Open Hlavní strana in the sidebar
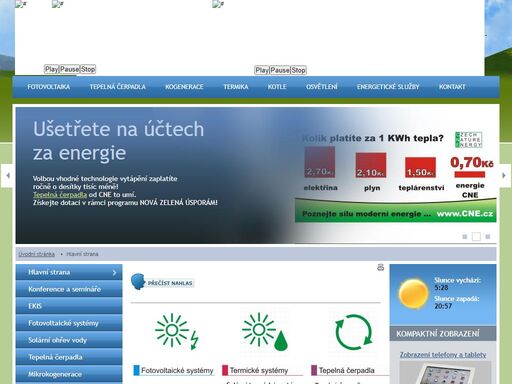This screenshot has height=384, width=512. 69,272
